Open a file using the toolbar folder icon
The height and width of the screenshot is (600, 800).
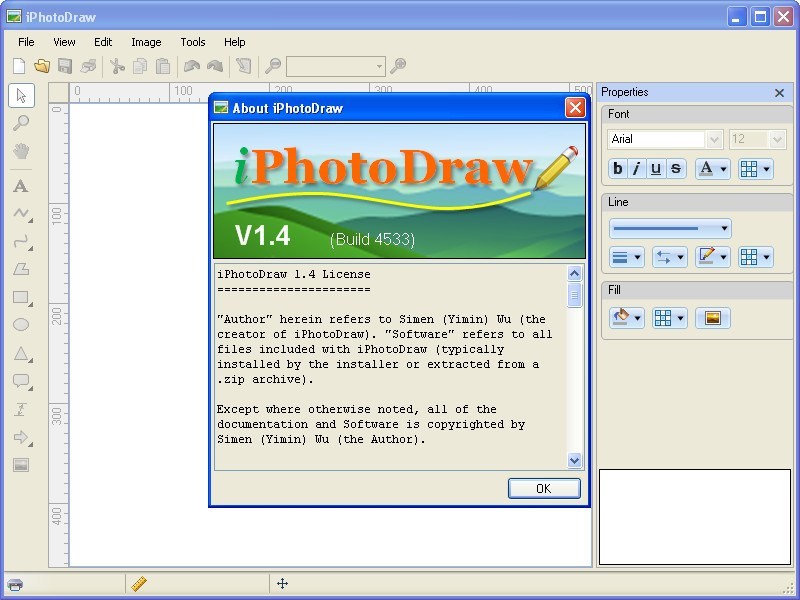tap(40, 65)
